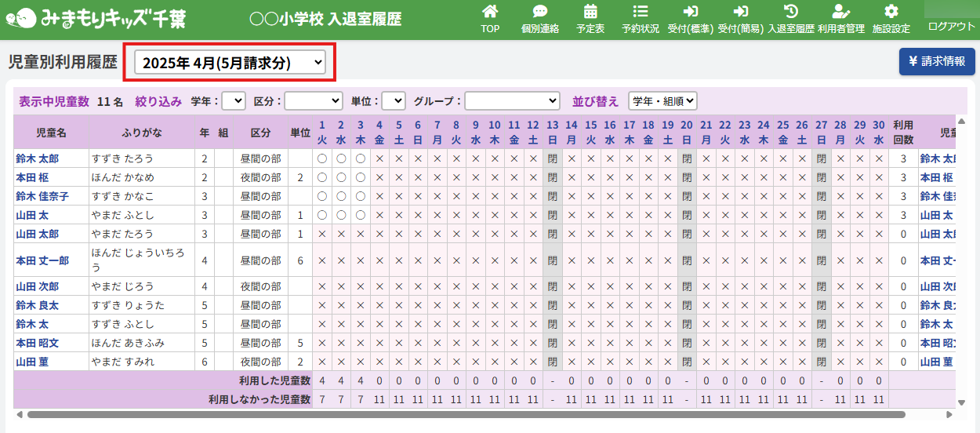
Task: Change the 並び替え sort order dropdown
Action: tap(662, 101)
